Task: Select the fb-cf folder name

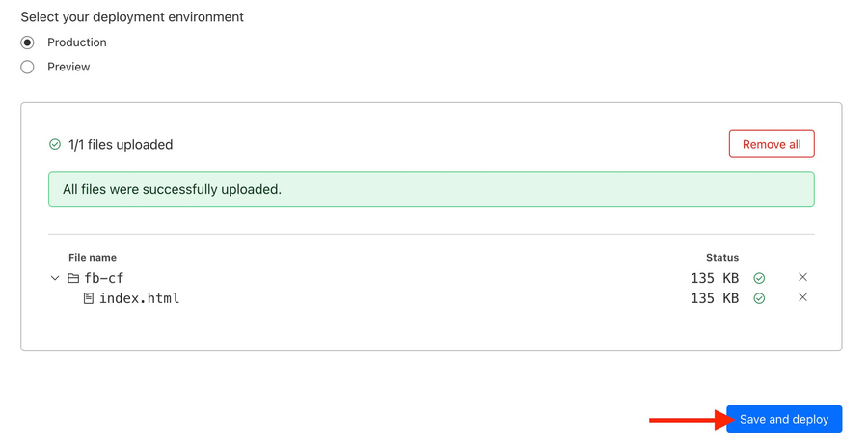Action: [x=104, y=278]
